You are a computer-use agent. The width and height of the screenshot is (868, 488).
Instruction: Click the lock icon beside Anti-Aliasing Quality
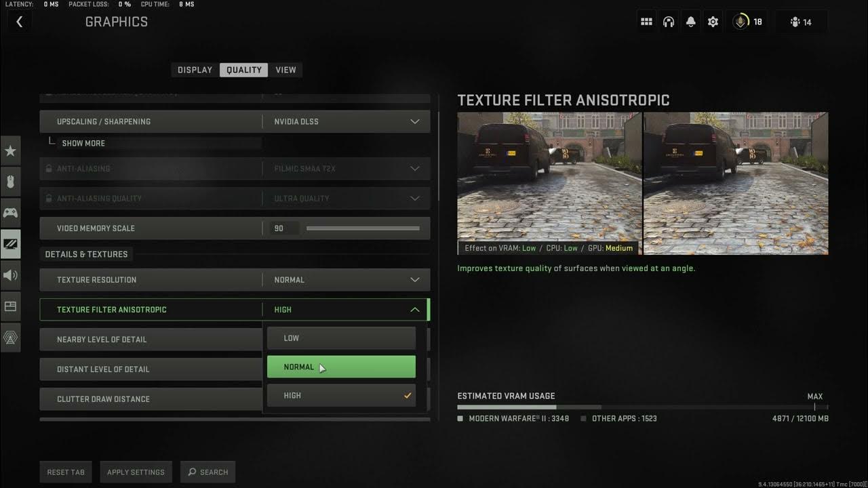49,198
